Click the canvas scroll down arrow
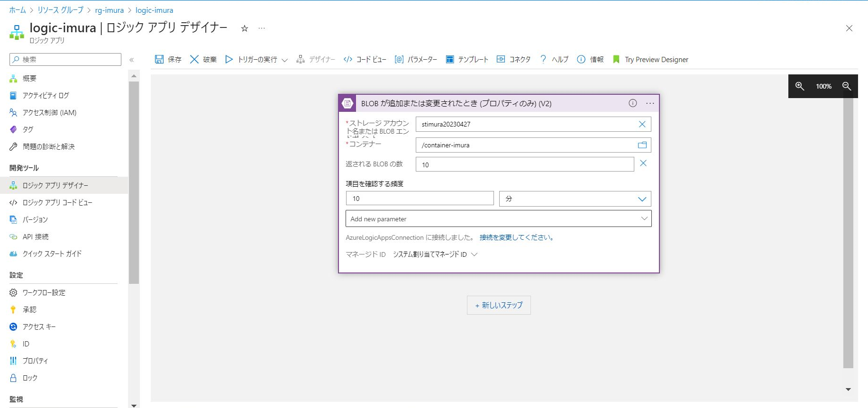The height and width of the screenshot is (408, 868). click(848, 390)
